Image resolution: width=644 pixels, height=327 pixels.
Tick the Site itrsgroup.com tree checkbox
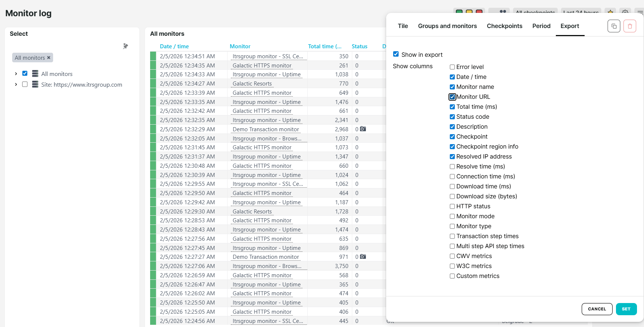[x=25, y=84]
